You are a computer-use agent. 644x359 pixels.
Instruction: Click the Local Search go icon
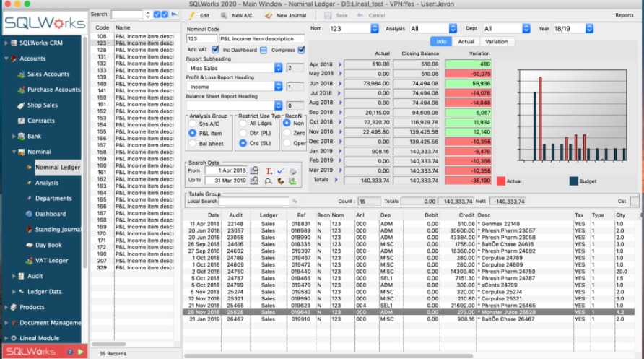[x=295, y=202]
